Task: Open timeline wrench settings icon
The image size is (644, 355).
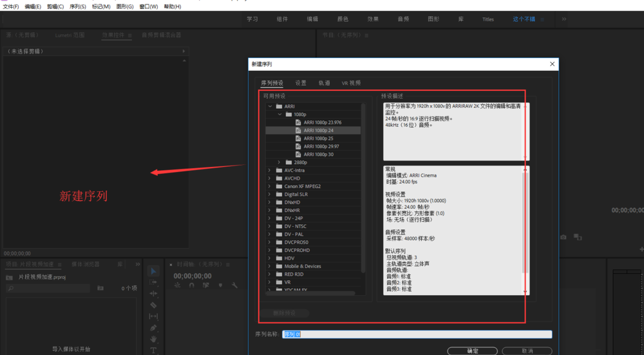Action: (234, 285)
